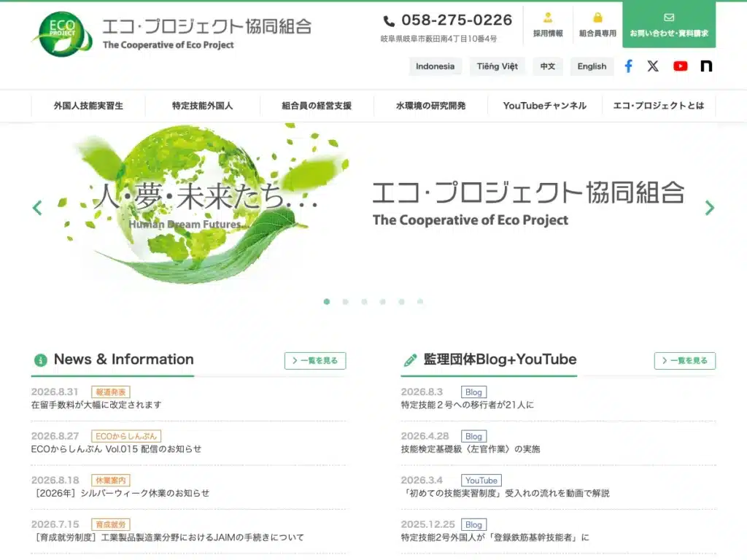The height and width of the screenshot is (560, 747).
Task: Open news 工業製品製造業分野におけるJAIMの手続きについて
Action: (168, 537)
